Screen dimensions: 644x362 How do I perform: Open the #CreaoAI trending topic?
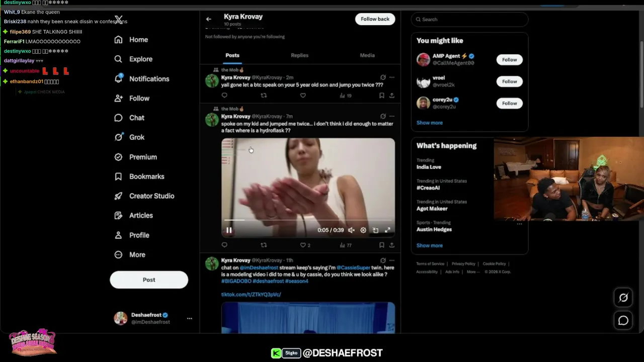(428, 188)
